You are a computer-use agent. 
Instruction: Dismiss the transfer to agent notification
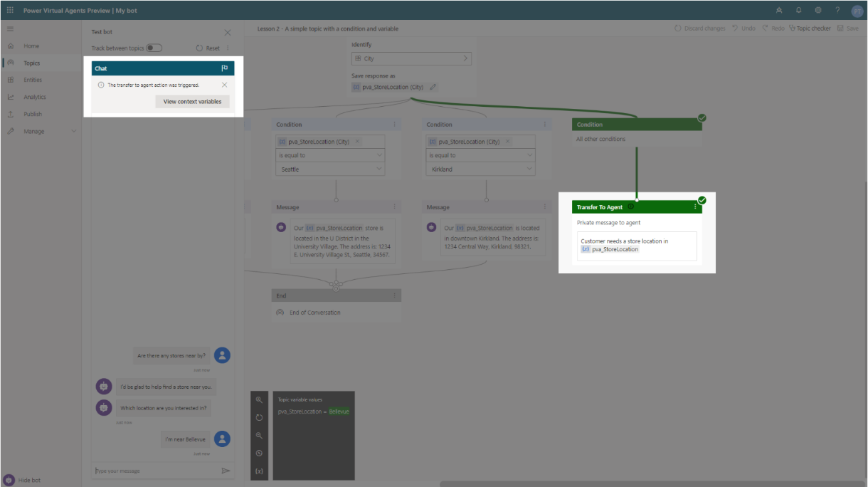(224, 84)
